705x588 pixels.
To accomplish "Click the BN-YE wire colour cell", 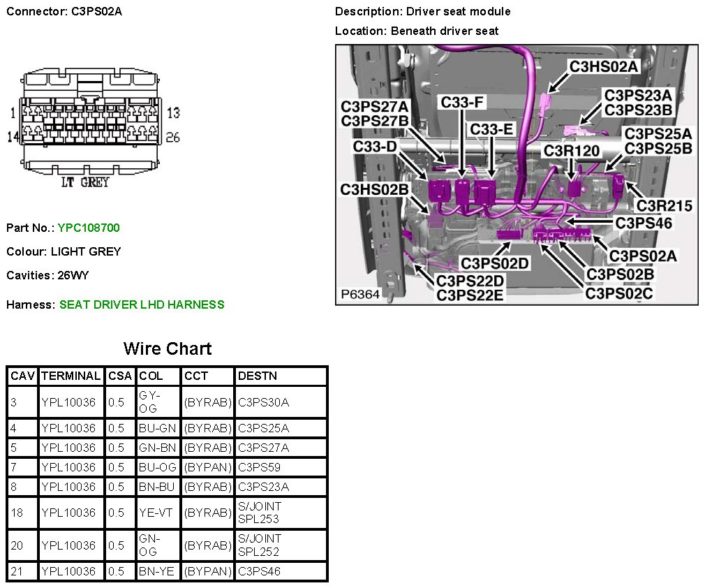I will 158,571.
